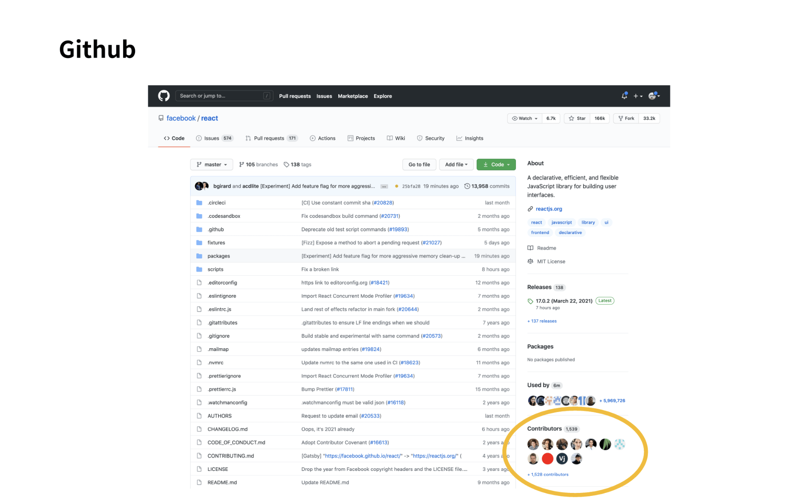This screenshot has width=812, height=504.
Task: Open the + 5,969,726 used-by link
Action: pyautogui.click(x=612, y=401)
